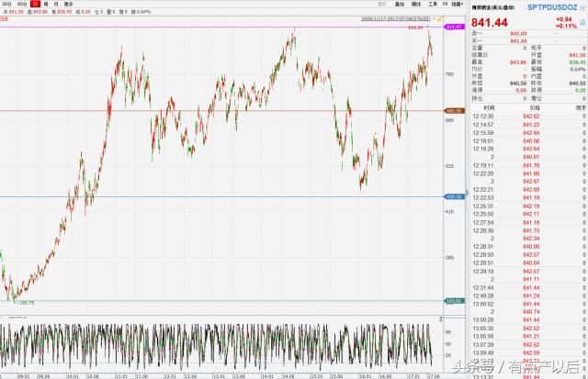Screen dimensions: 588x379
Task: Open the 更多 (more periods) option
Action: [x=68, y=4]
